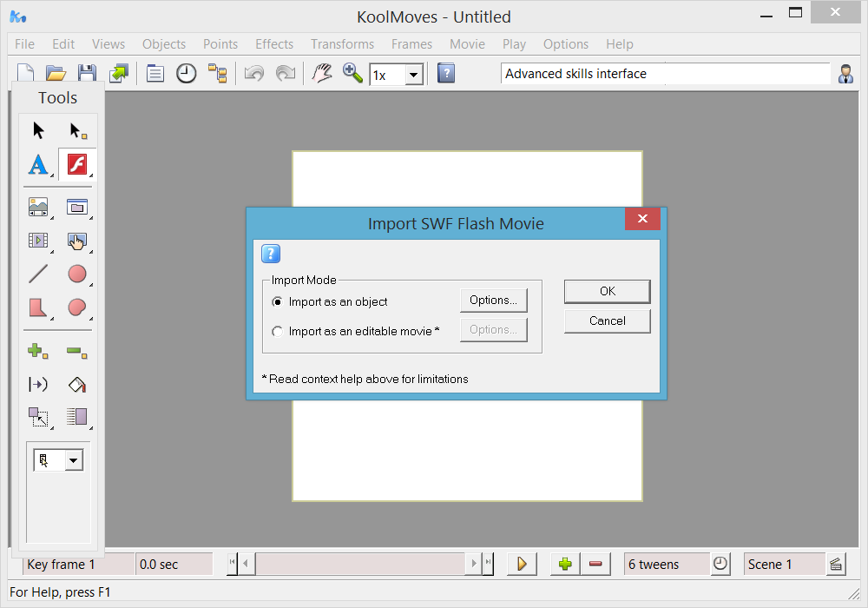Click the Undo arrow icon
Viewport: 868px width, 608px height.
(x=254, y=73)
